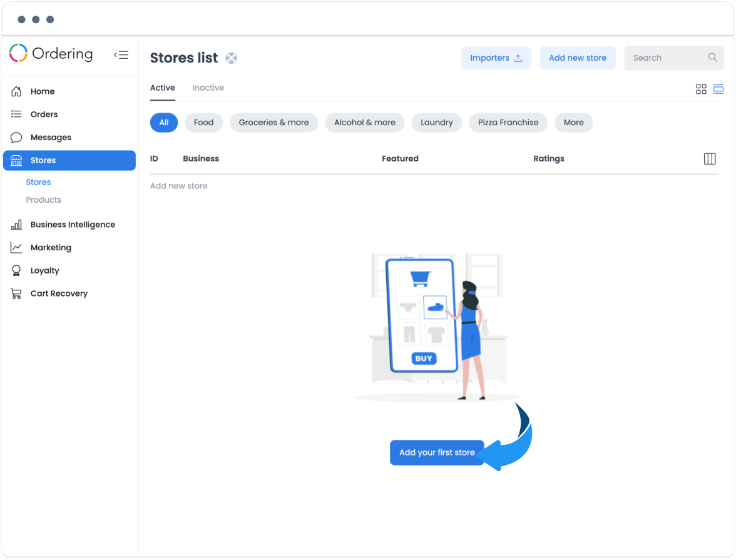Click the Home house icon
Image resolution: width=736 pixels, height=560 pixels.
(16, 91)
